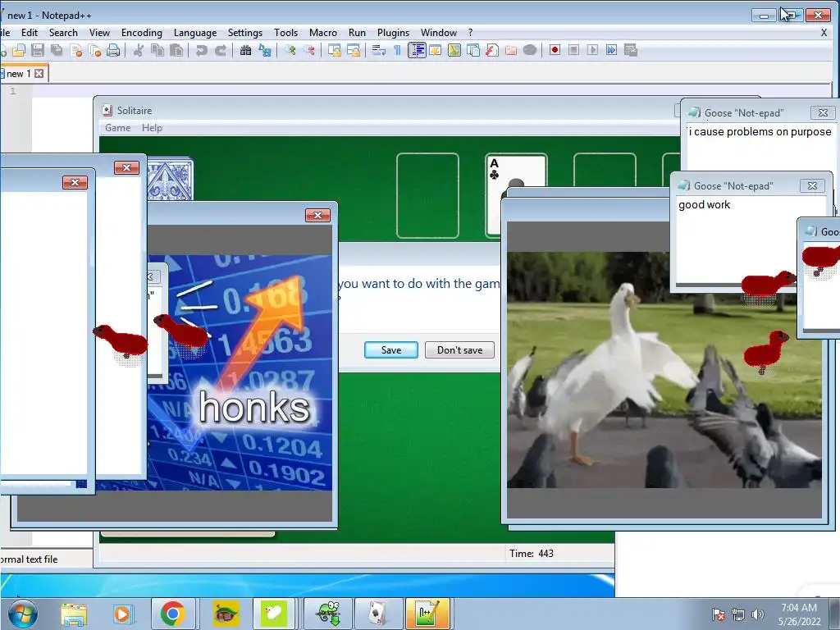Screen dimensions: 840x630
Task: Toggle Show all characters pilcrow icon
Action: point(398,50)
